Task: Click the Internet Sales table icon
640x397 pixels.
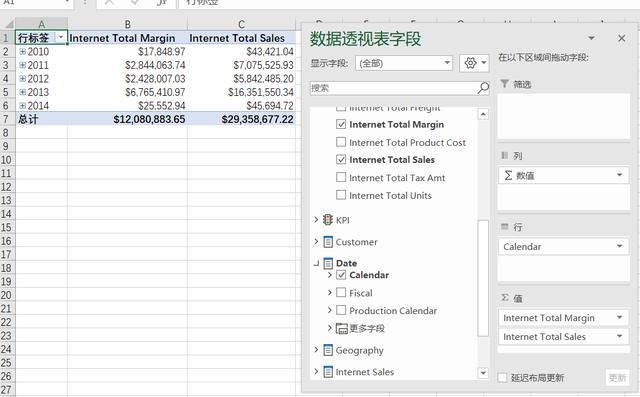Action: [328, 372]
